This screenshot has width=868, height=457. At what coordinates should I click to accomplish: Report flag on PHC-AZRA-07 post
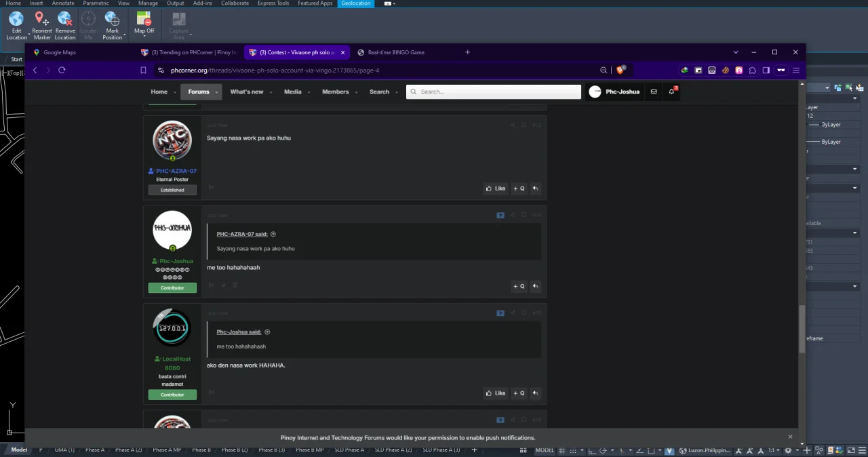[212, 188]
